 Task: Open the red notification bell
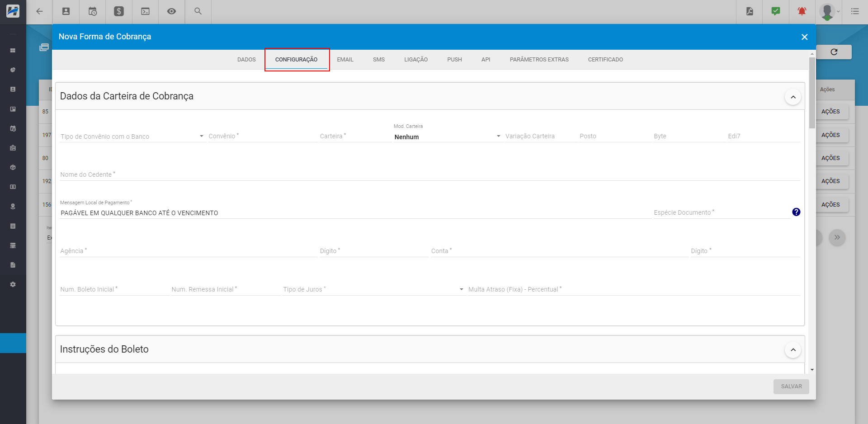coord(802,12)
